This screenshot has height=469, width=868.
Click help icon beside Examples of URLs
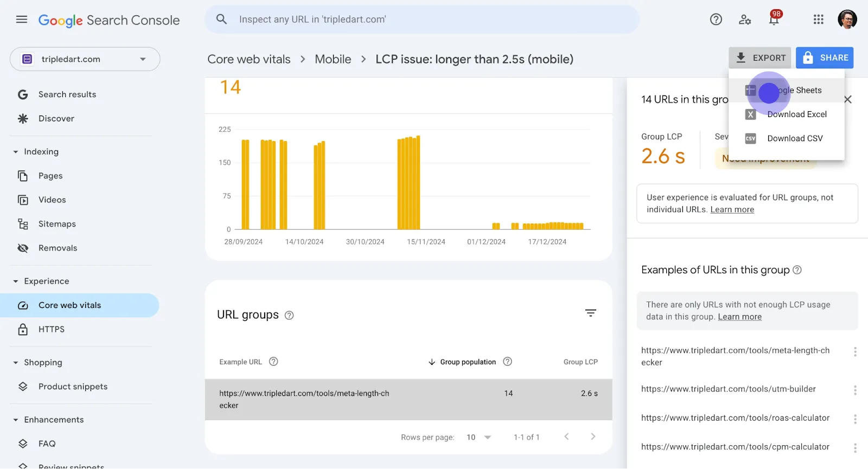[797, 270]
